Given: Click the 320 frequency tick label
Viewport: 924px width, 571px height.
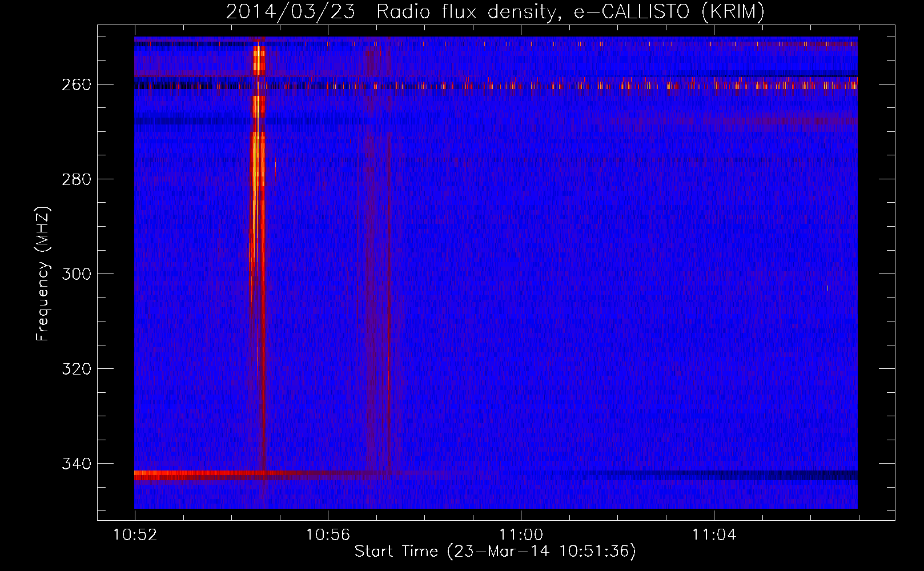Looking at the screenshot, I should (x=77, y=369).
